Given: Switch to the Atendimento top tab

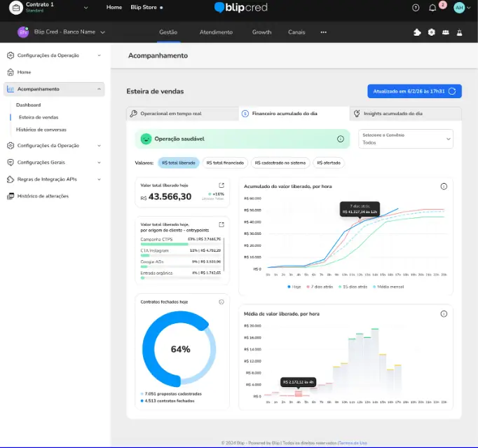Looking at the screenshot, I should point(216,32).
